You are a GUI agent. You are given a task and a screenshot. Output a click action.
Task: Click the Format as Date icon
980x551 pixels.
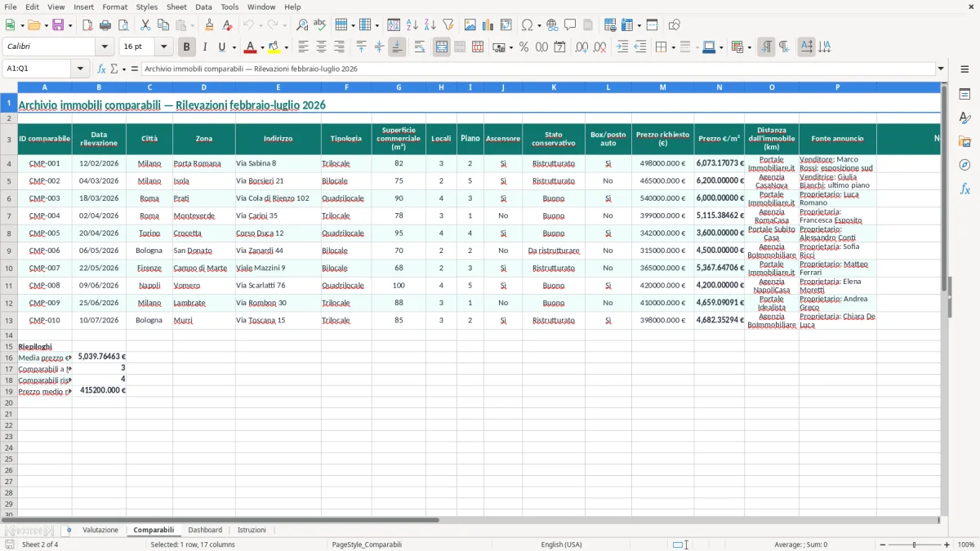[560, 47]
